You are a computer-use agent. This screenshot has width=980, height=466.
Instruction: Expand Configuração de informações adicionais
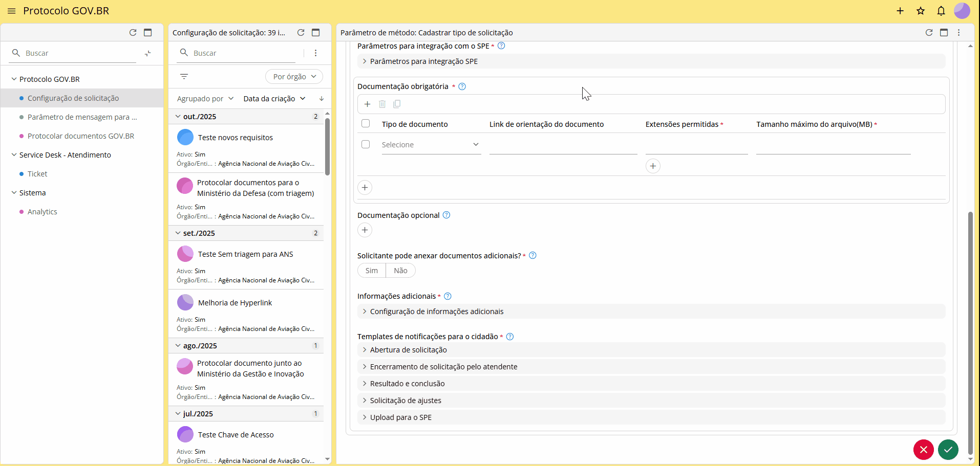651,312
